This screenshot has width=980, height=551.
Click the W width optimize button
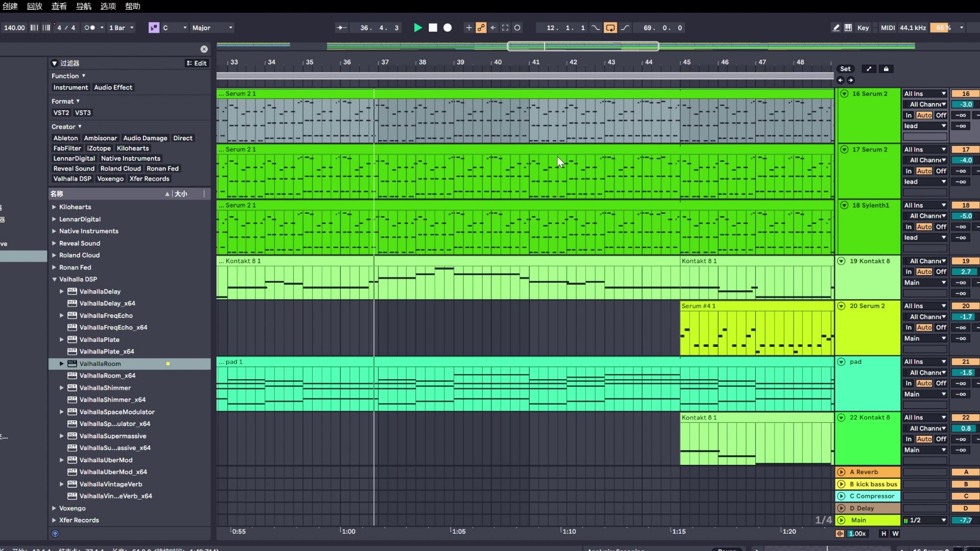pos(895,534)
